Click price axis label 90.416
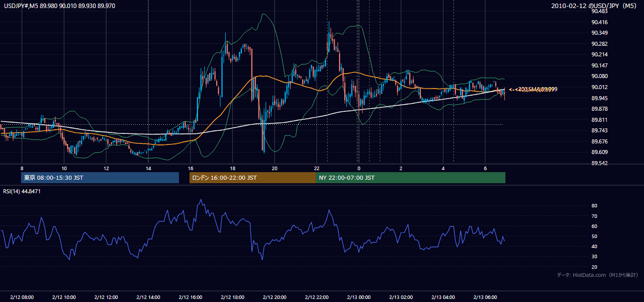This screenshot has width=644, height=302. pos(599,22)
